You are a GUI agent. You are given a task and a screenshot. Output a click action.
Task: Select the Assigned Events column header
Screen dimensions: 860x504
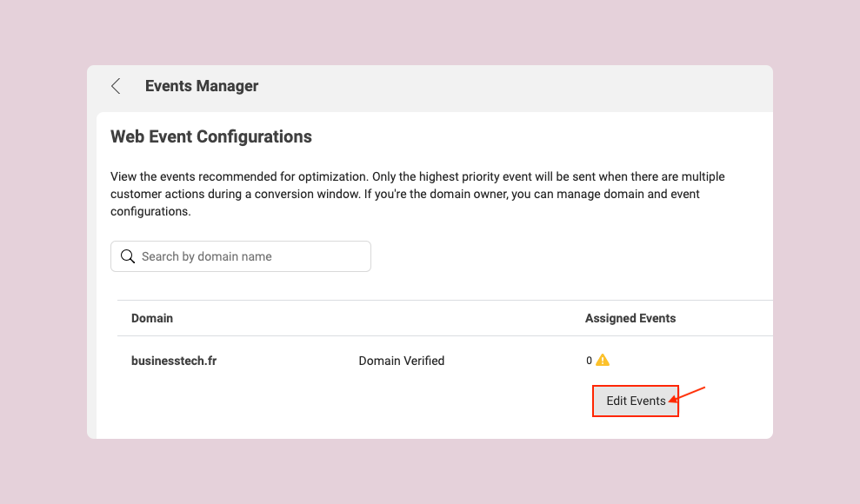coord(630,318)
